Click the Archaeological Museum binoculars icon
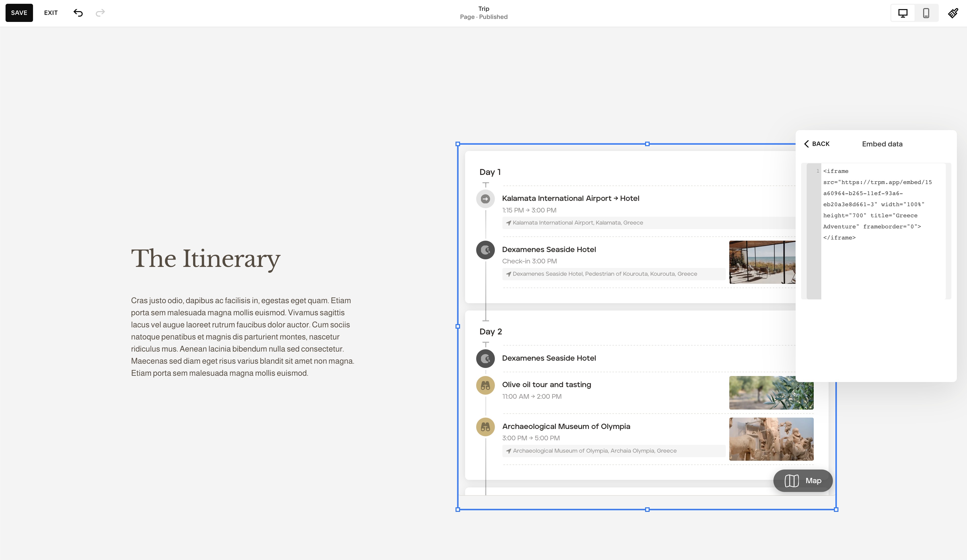967x560 pixels. click(x=486, y=427)
